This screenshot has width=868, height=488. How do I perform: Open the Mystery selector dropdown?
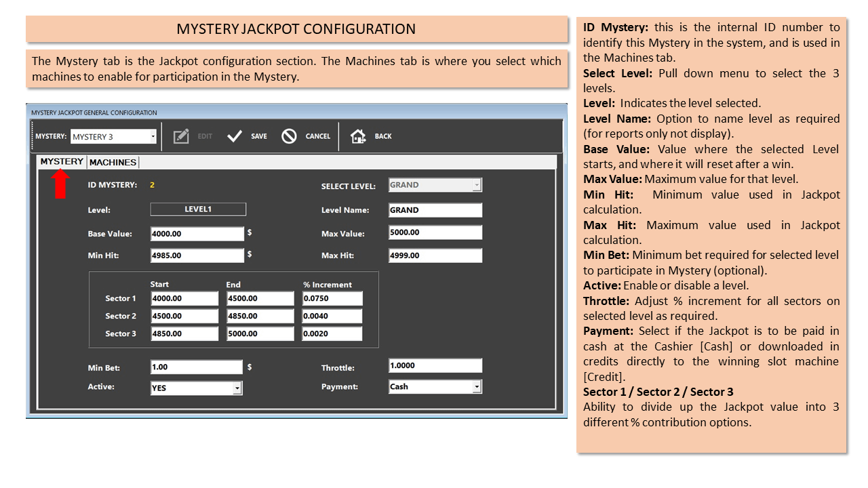pyautogui.click(x=114, y=136)
